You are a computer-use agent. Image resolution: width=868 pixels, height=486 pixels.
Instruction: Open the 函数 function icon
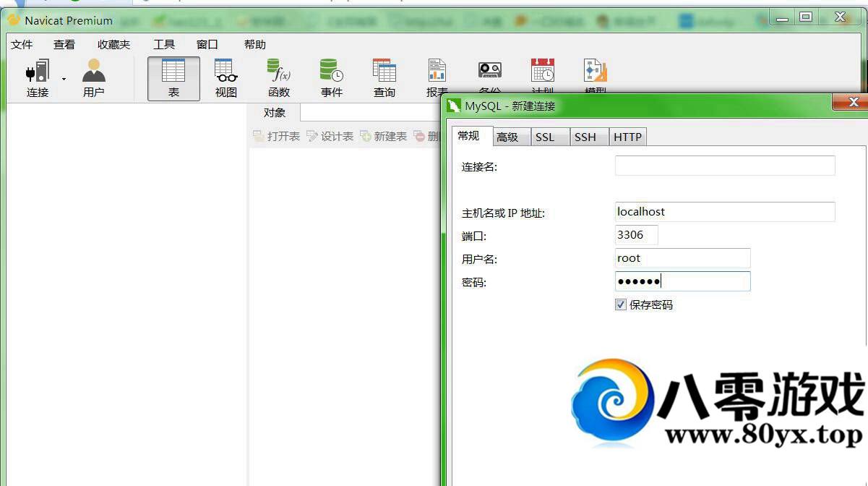[x=279, y=79]
